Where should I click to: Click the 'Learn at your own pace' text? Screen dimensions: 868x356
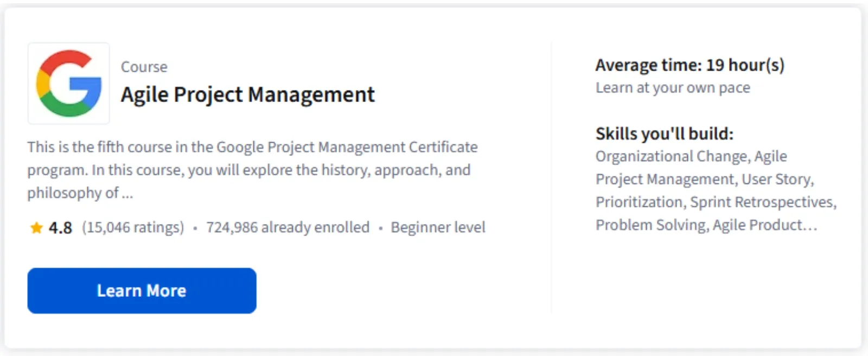point(673,88)
